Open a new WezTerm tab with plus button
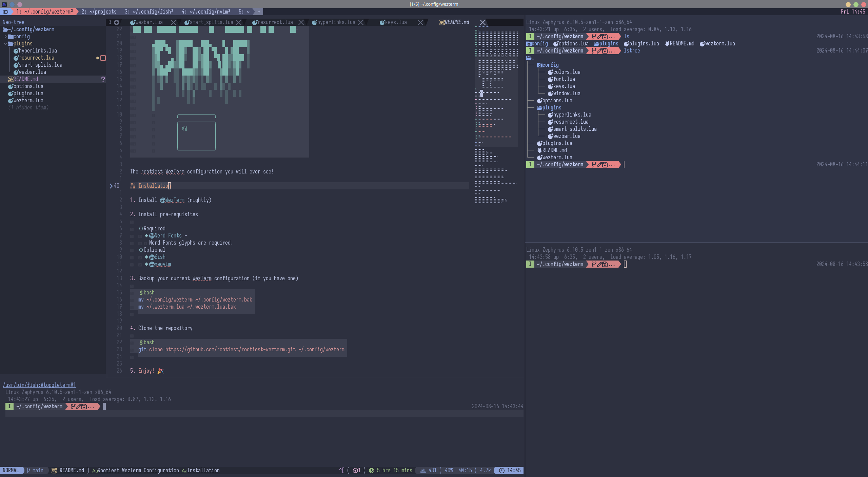Screen dimensions: 868x477 click(259, 12)
